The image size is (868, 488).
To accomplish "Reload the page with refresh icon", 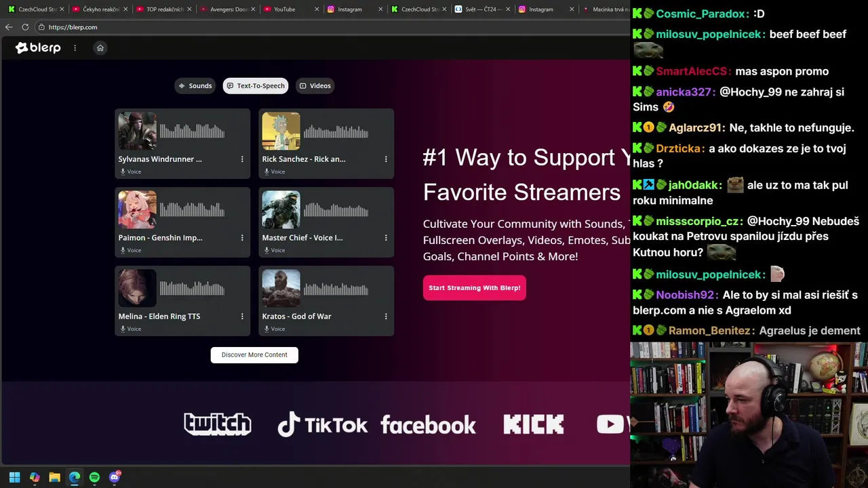I will (x=25, y=27).
